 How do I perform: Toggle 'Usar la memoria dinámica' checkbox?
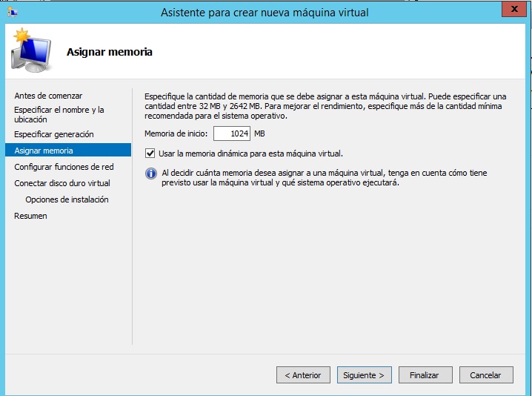pyautogui.click(x=150, y=154)
